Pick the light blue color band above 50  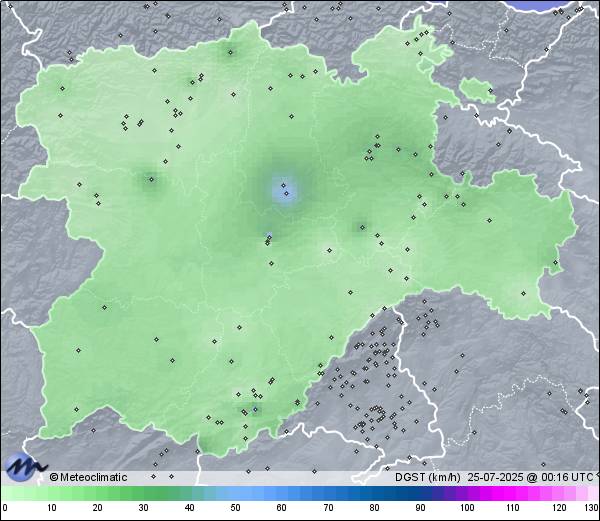[x=235, y=493]
